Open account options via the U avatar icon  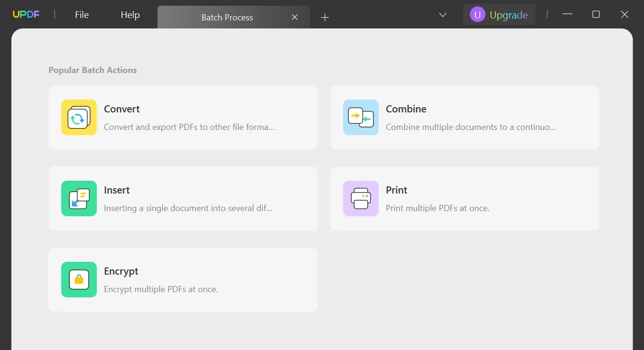pos(477,14)
